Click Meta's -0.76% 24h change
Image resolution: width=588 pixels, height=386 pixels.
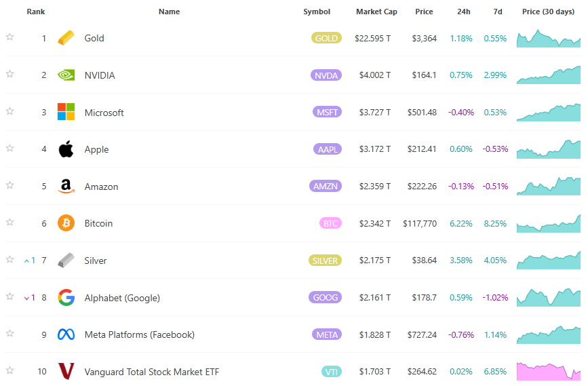coord(461,334)
